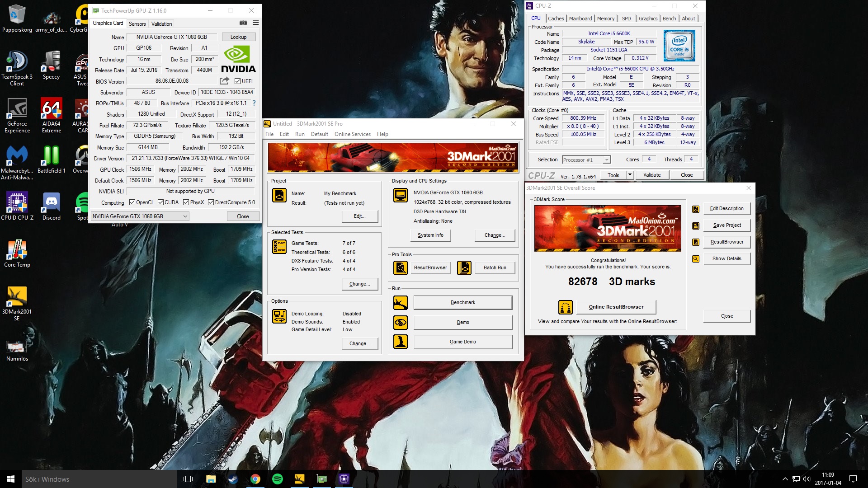
Task: Click the Lookup button in GPU-Z
Action: 238,37
